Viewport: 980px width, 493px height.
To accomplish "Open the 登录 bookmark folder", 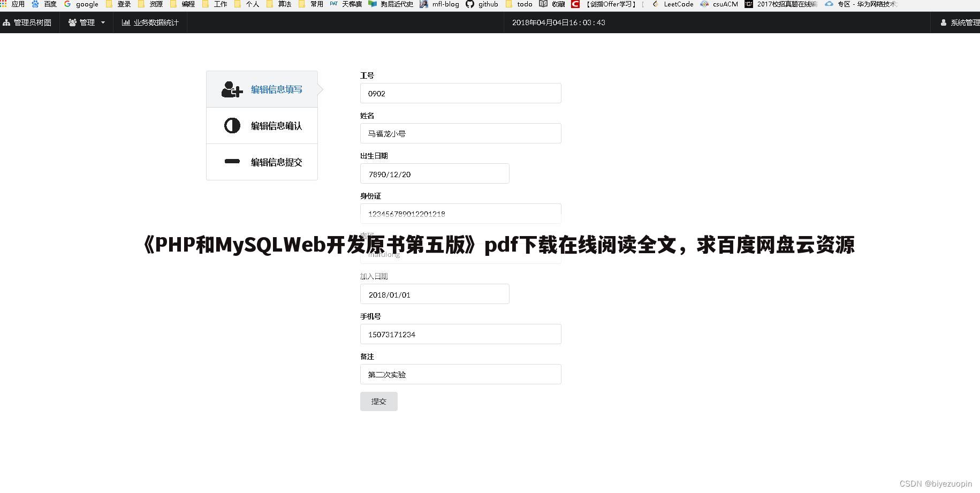I will coord(118,4).
